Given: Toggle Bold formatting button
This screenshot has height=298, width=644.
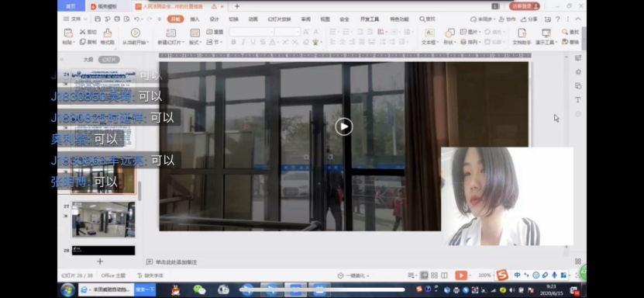Looking at the screenshot, I should [x=233, y=42].
